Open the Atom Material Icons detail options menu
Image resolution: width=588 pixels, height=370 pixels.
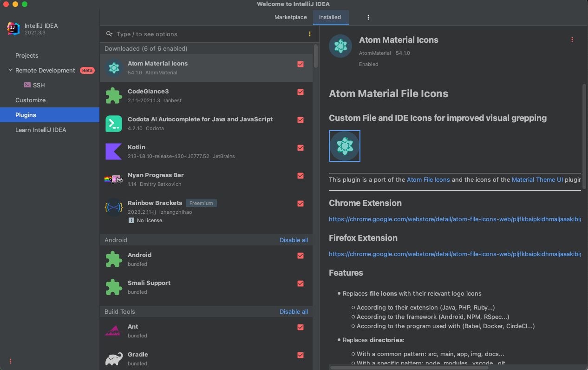[x=572, y=40]
